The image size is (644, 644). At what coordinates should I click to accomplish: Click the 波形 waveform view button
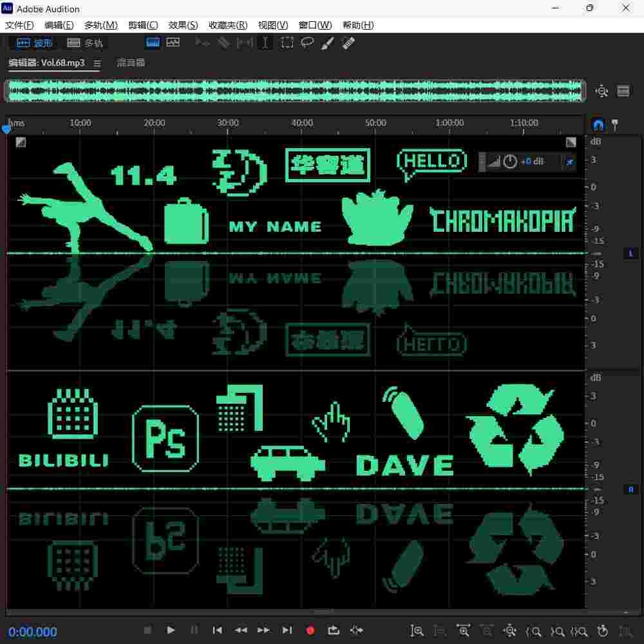[x=34, y=43]
